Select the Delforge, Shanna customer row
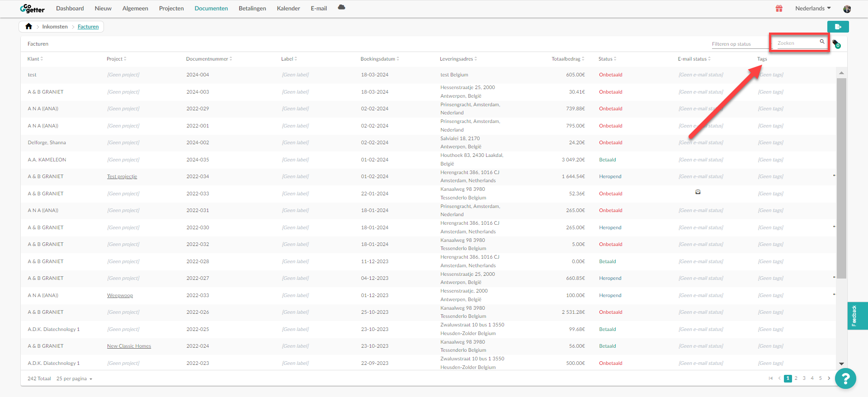This screenshot has height=397, width=868. 428,142
